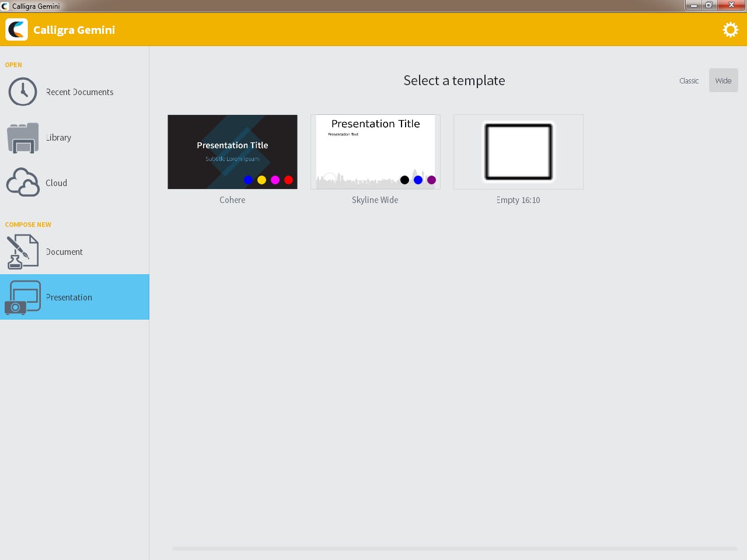The height and width of the screenshot is (560, 747).
Task: Click the Skyline Wide template name label
Action: pyautogui.click(x=375, y=199)
